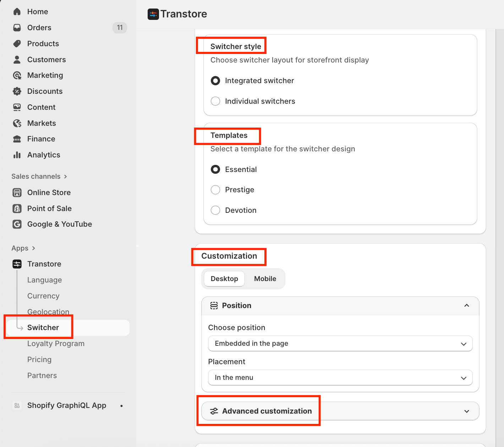Screen dimensions: 504x447
Task: Expand Sales channels arrow
Action: point(65,177)
